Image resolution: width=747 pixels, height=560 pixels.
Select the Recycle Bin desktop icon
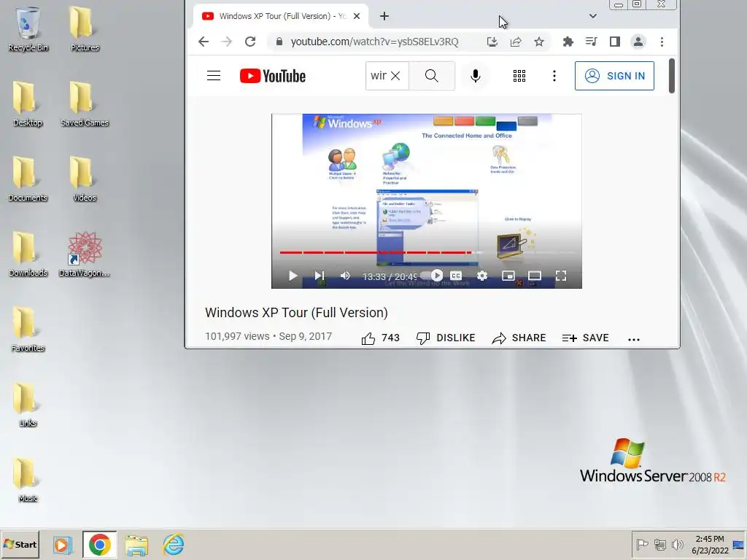(x=28, y=28)
